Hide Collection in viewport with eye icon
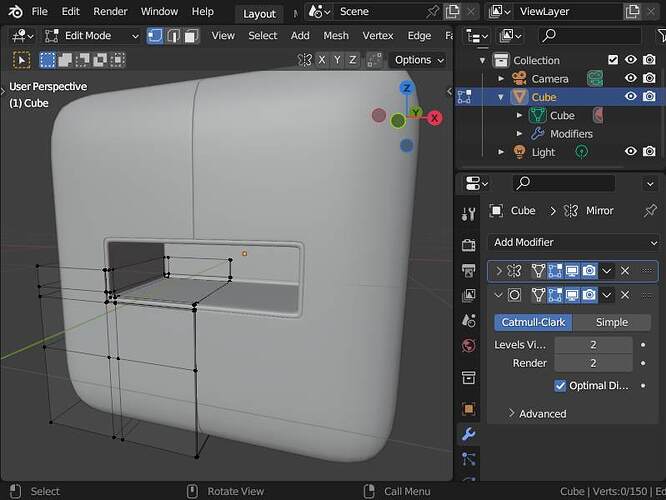 (631, 60)
